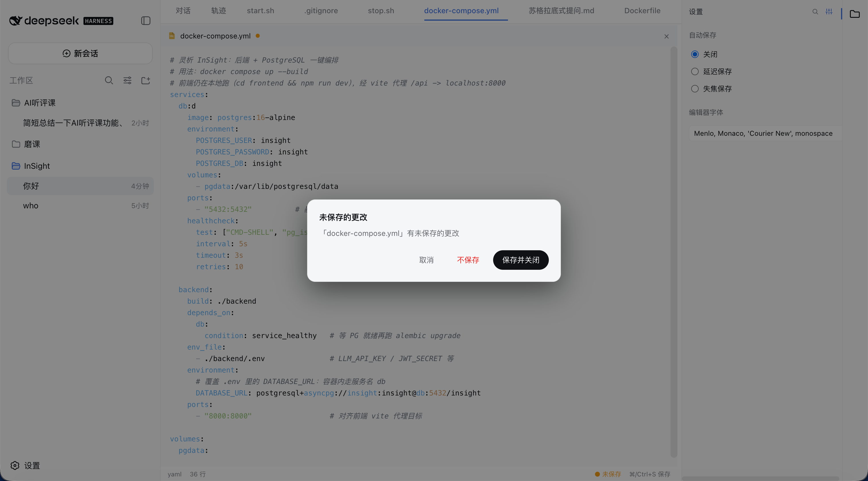Open the 苏格拉底式提问.md tab
868x481 pixels.
click(561, 11)
